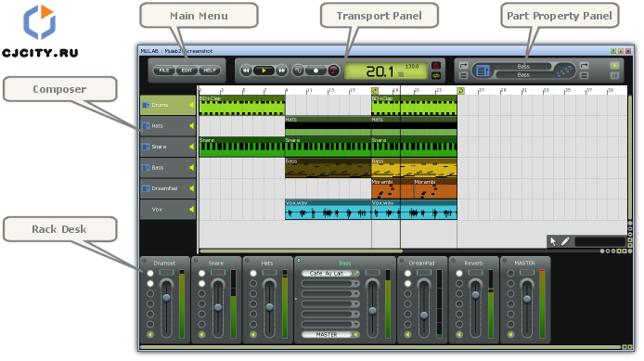644x361 pixels.
Task: Select the pencil draw tool in composer
Action: click(x=565, y=241)
